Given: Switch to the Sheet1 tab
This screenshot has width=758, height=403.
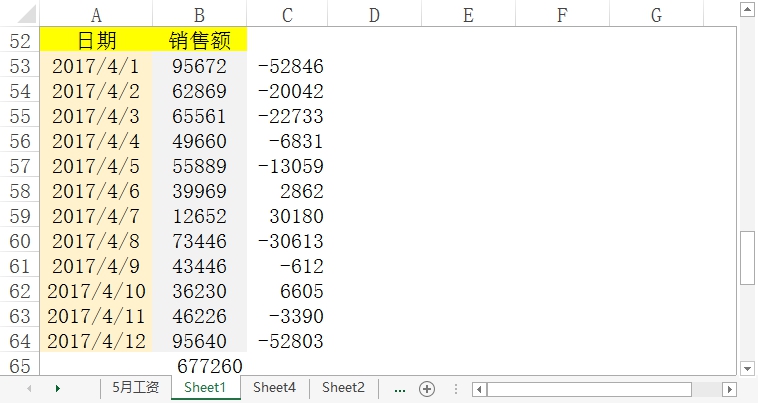Looking at the screenshot, I should pos(205,388).
